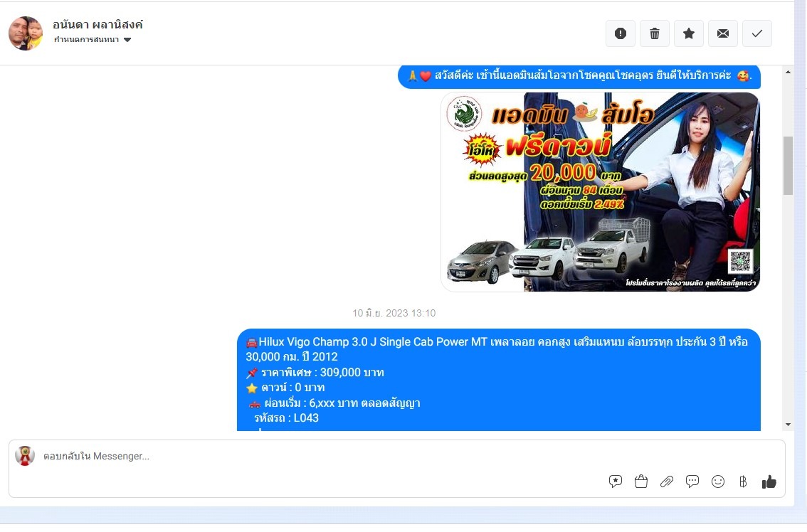807x532 pixels.
Task: Click the scroll-up arrow of chat scrollbar
Action: point(788,73)
